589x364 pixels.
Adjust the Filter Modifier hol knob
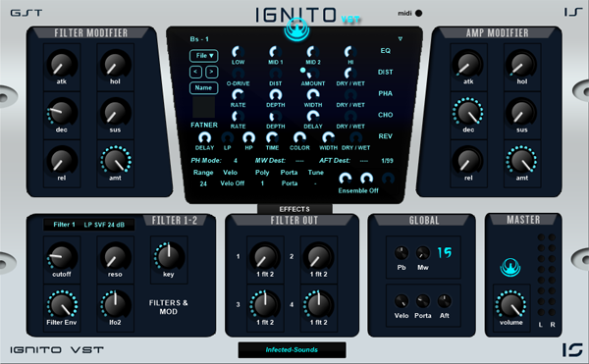(x=115, y=64)
